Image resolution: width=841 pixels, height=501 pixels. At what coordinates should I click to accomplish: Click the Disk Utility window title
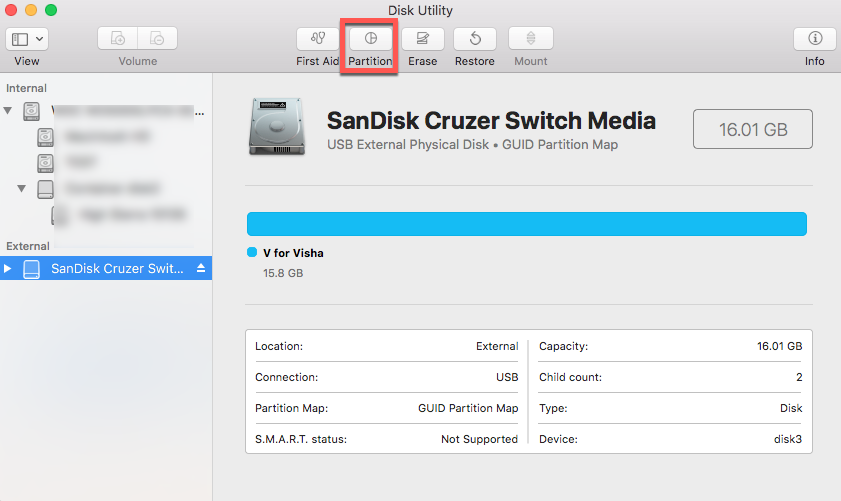click(x=420, y=10)
